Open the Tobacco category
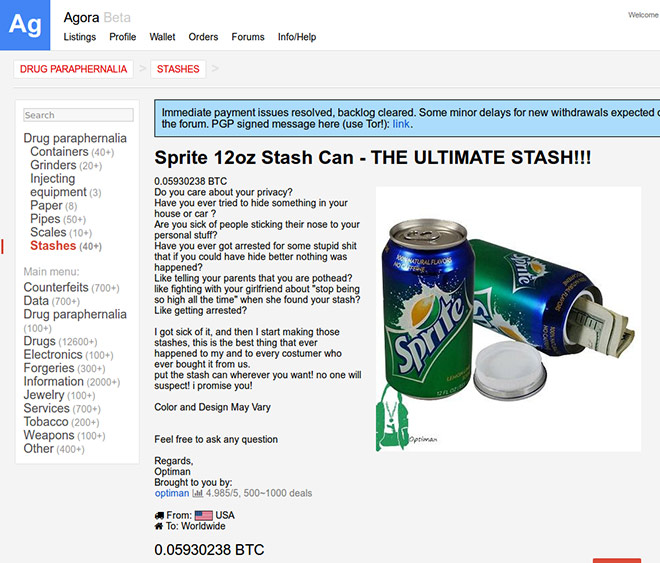Screen dimensions: 660x563 click(x=61, y=422)
